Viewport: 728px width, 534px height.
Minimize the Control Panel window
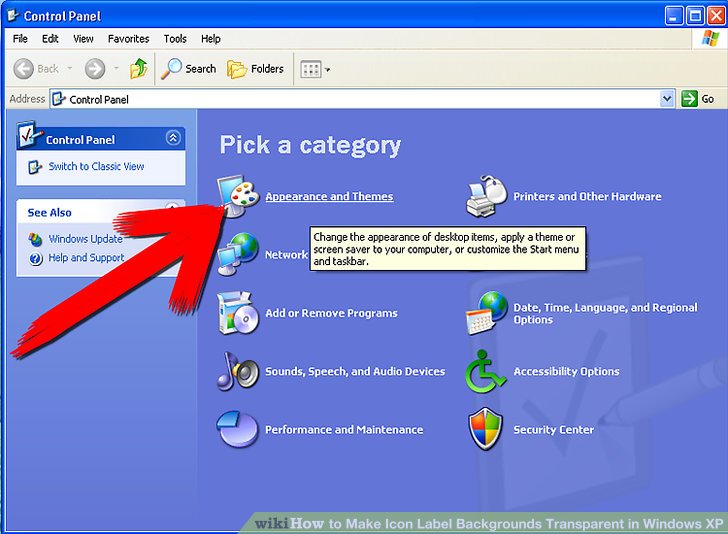coord(674,16)
